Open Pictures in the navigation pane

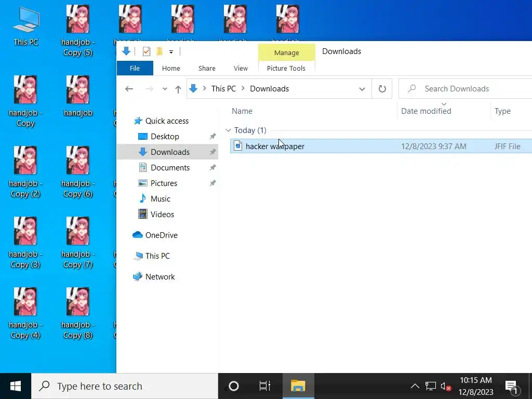click(x=164, y=183)
